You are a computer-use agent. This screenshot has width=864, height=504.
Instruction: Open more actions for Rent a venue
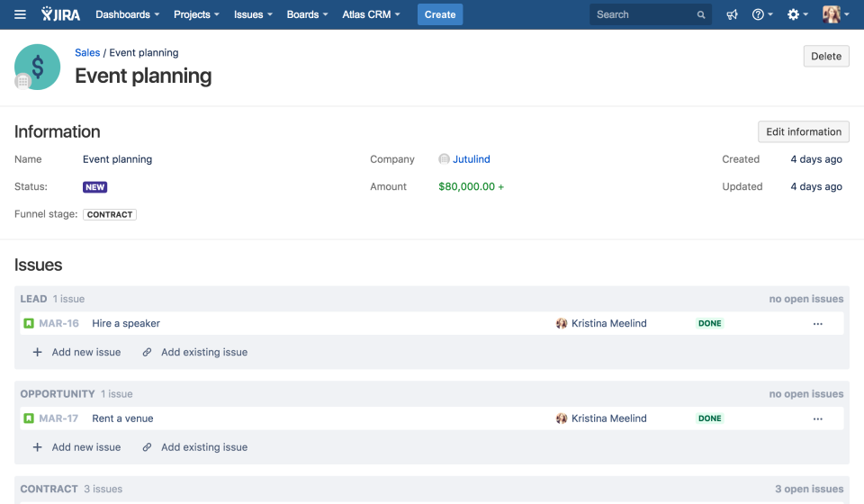[818, 419]
